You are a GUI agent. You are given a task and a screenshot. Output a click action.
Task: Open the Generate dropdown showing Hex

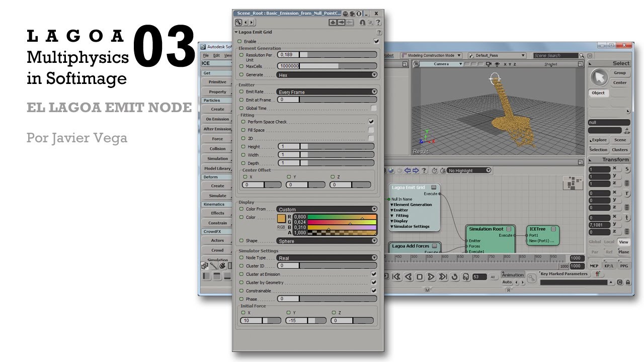click(x=327, y=75)
